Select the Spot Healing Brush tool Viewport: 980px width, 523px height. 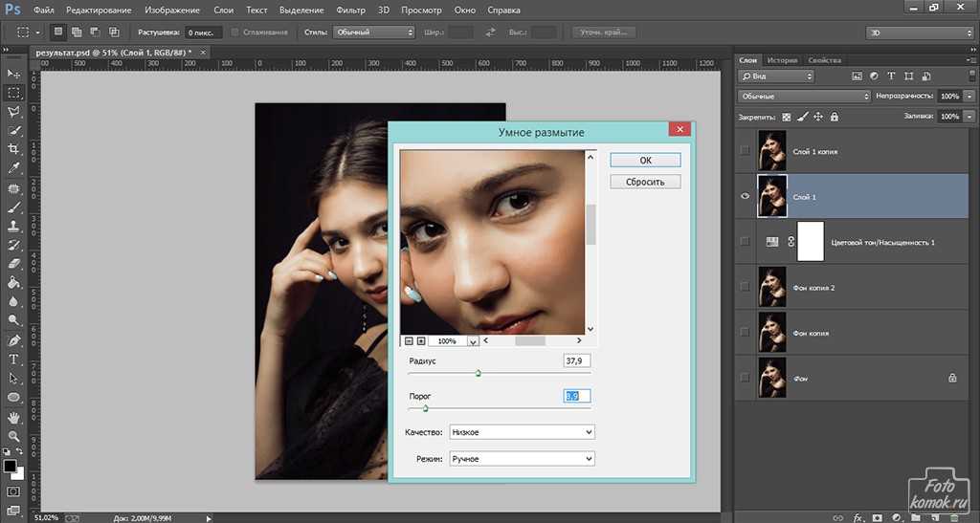point(13,188)
